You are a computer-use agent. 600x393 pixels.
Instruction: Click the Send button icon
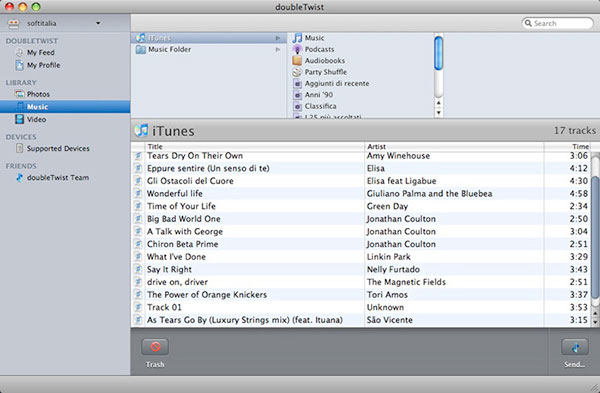tap(575, 347)
